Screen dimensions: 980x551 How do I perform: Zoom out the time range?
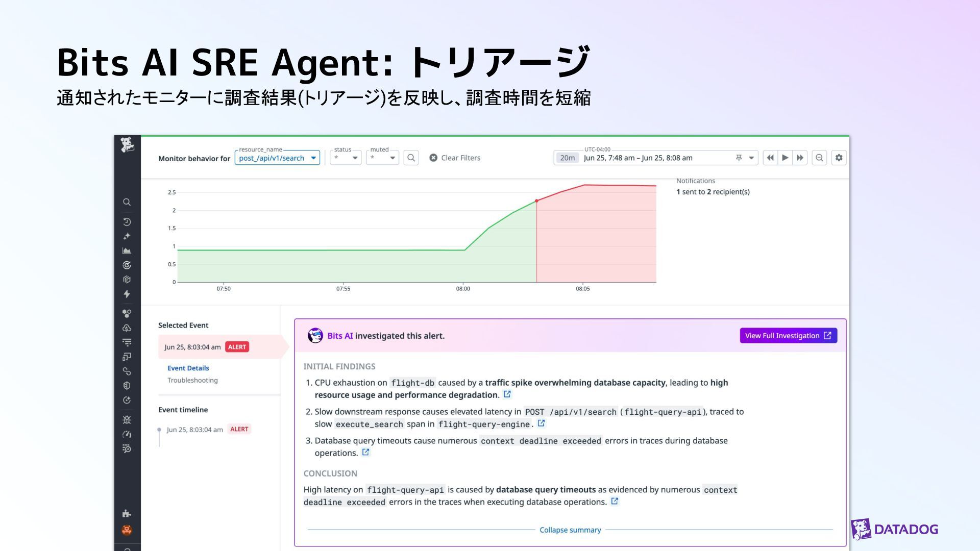click(819, 158)
